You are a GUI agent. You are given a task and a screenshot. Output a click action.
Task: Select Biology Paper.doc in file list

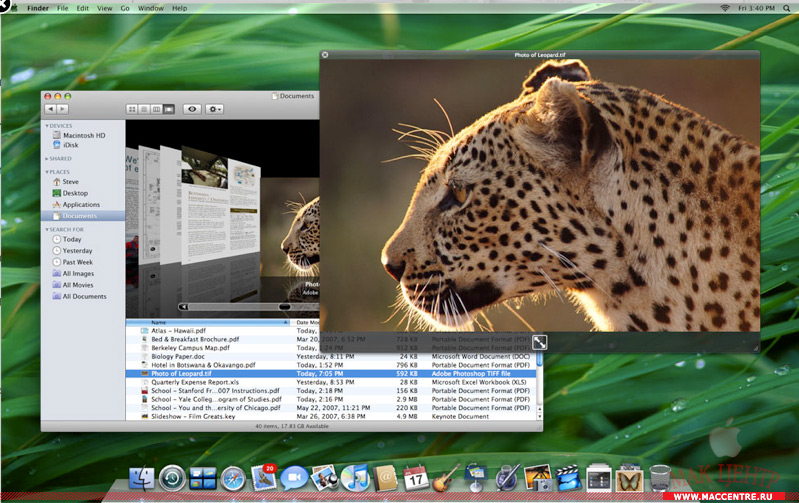coord(331,357)
